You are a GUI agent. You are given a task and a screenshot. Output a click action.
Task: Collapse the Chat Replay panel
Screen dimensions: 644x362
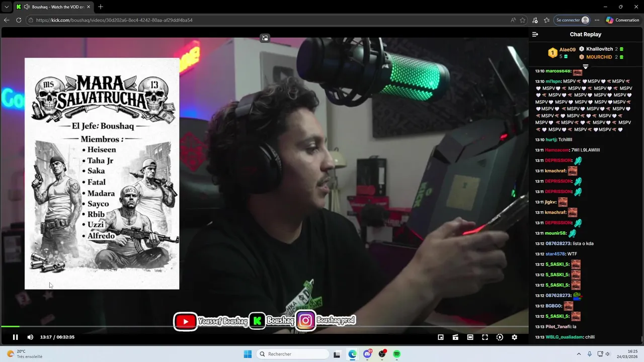535,34
